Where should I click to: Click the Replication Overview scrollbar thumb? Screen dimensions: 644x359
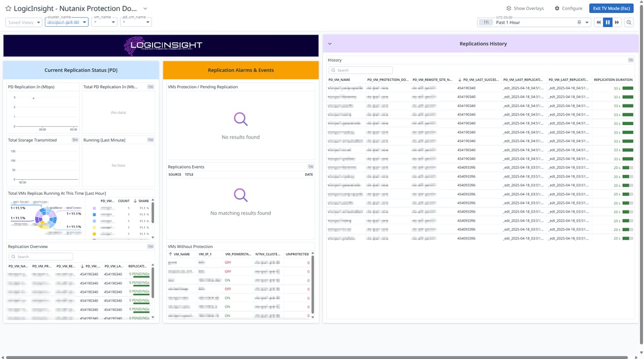point(153,283)
